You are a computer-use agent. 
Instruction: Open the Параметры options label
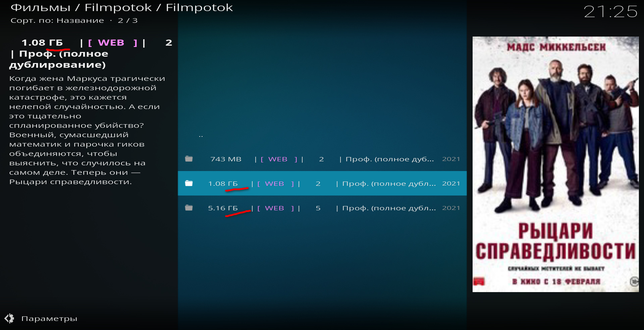pyautogui.click(x=49, y=319)
